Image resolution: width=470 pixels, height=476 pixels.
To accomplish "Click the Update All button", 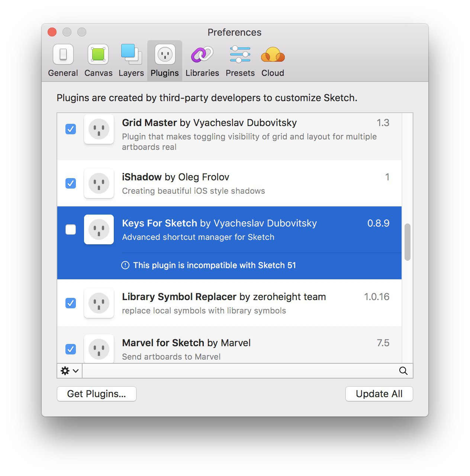I will coord(379,394).
